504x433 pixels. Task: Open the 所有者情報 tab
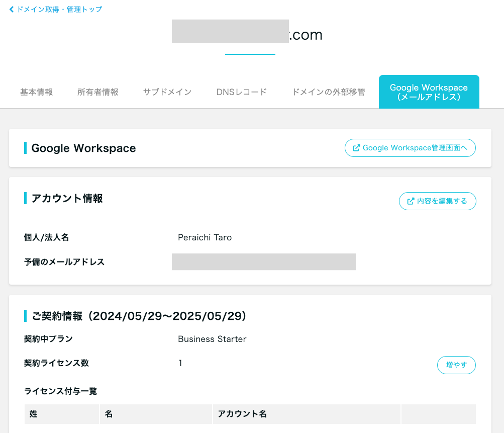tap(97, 92)
